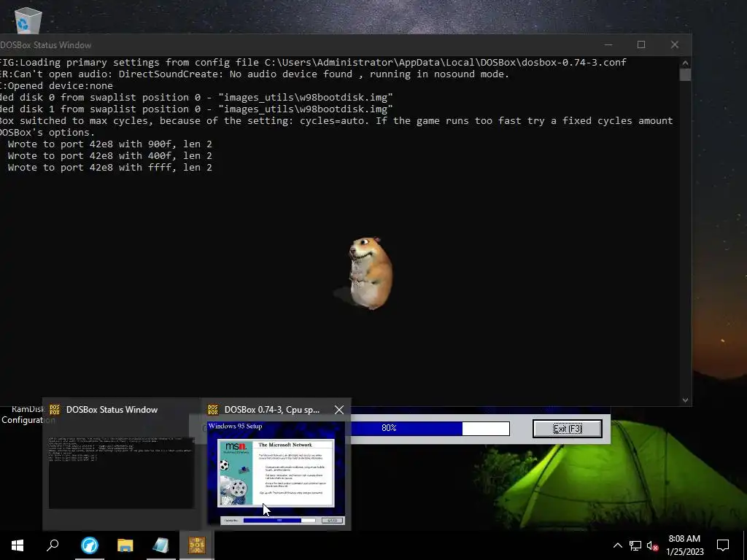Viewport: 747px width, 560px height.
Task: Click line "Wrote to port 42e8 with 900f"
Action: [x=109, y=144]
